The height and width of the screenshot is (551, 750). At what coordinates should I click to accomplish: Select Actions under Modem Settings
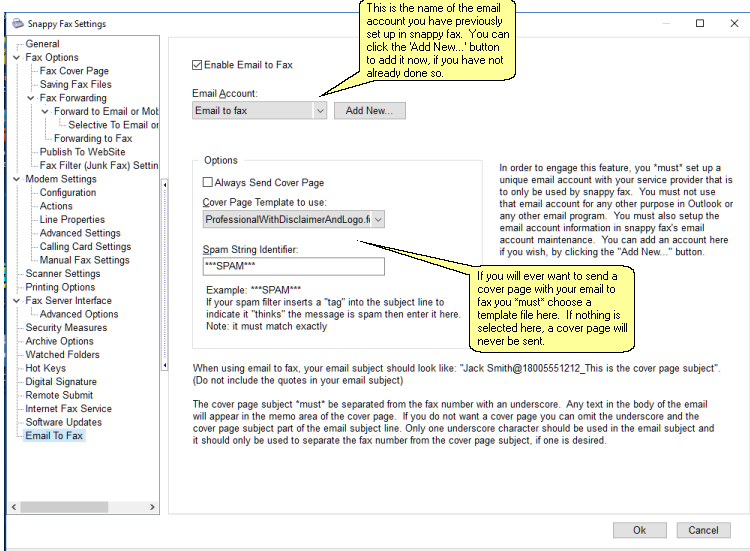click(56, 206)
